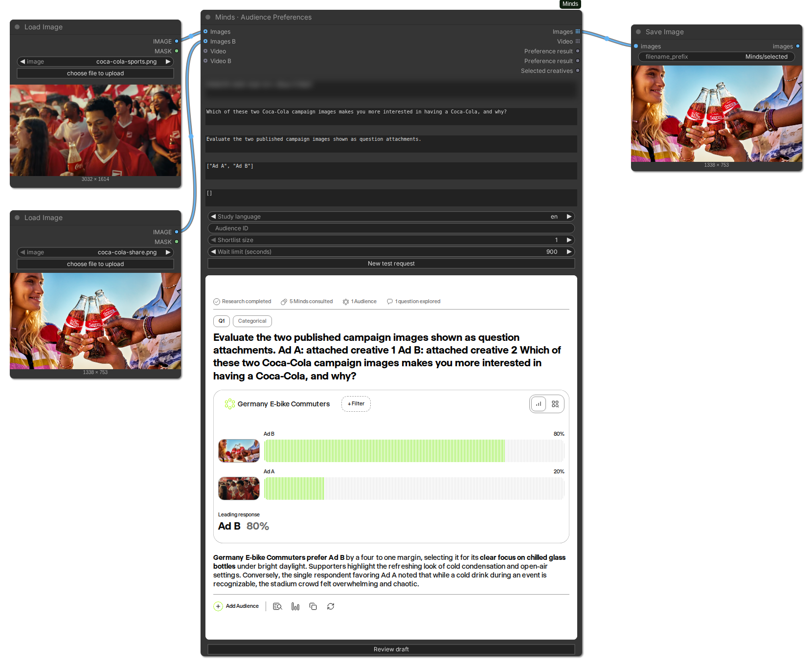Viewport: 812px width, 666px height.
Task: Click the search results icon beside Add Audience
Action: tap(277, 606)
